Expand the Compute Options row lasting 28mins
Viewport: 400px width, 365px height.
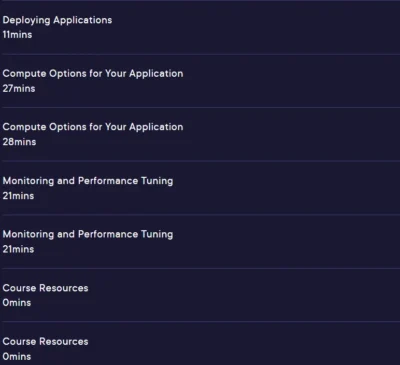(200, 134)
